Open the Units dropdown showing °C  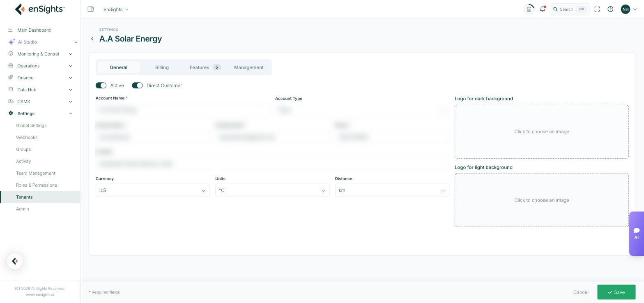coord(272,190)
